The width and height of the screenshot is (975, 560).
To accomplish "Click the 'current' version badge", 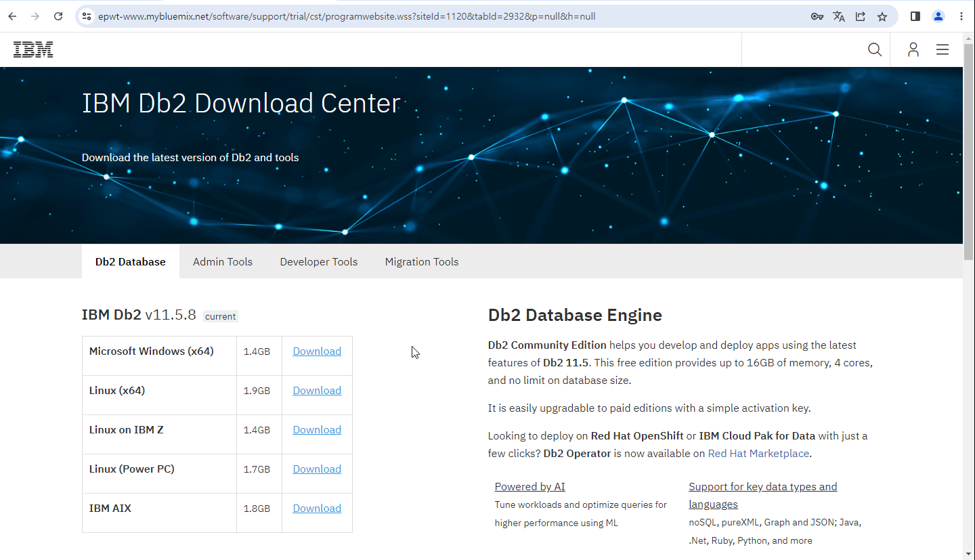I will tap(221, 316).
